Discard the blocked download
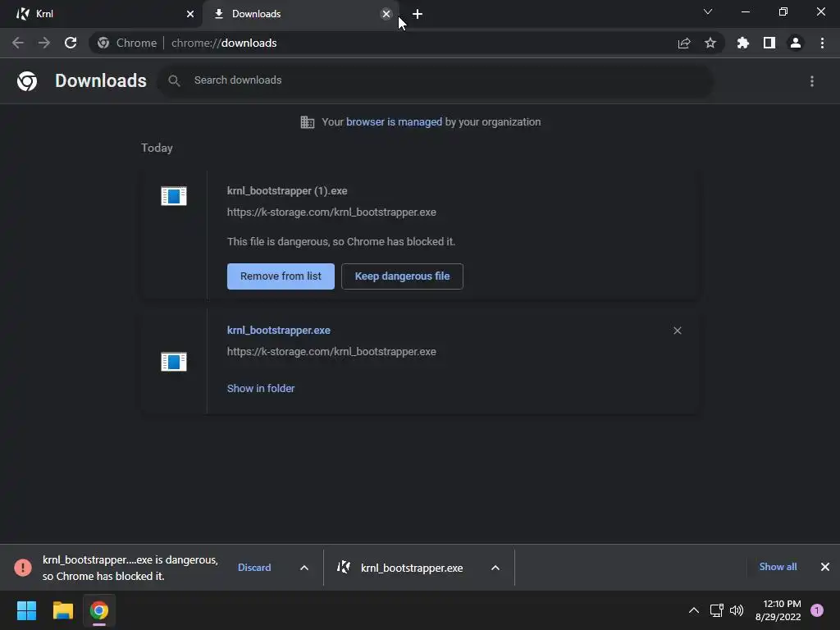This screenshot has height=630, width=840. [x=254, y=568]
